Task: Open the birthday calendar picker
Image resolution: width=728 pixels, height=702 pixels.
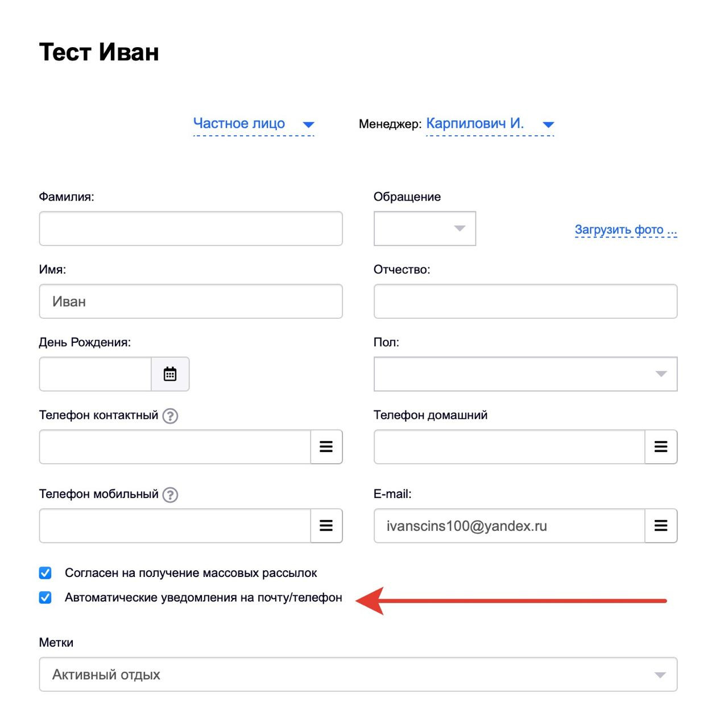Action: pyautogui.click(x=170, y=374)
